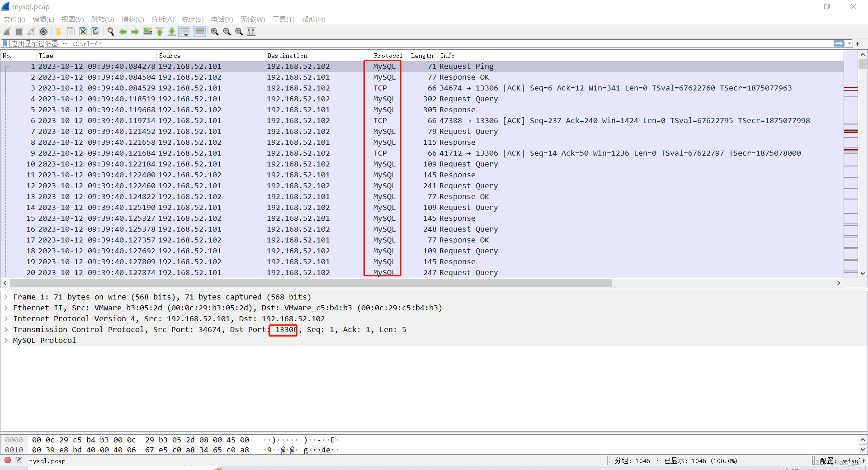
Task: Close this capture file icon
Action: click(83, 32)
